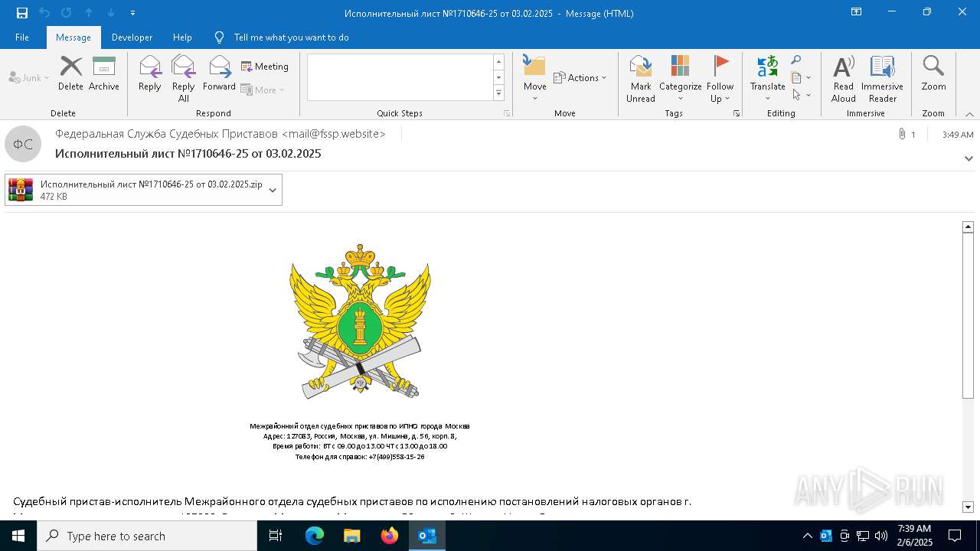Viewport: 980px width, 551px height.
Task: Open the Move folder dropdown
Action: pos(535,78)
